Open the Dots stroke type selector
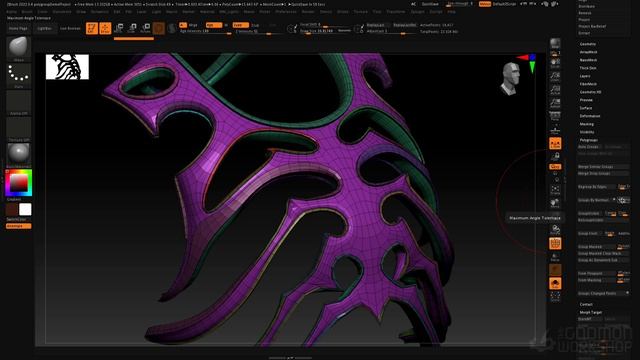640x360 pixels. pos(18,76)
